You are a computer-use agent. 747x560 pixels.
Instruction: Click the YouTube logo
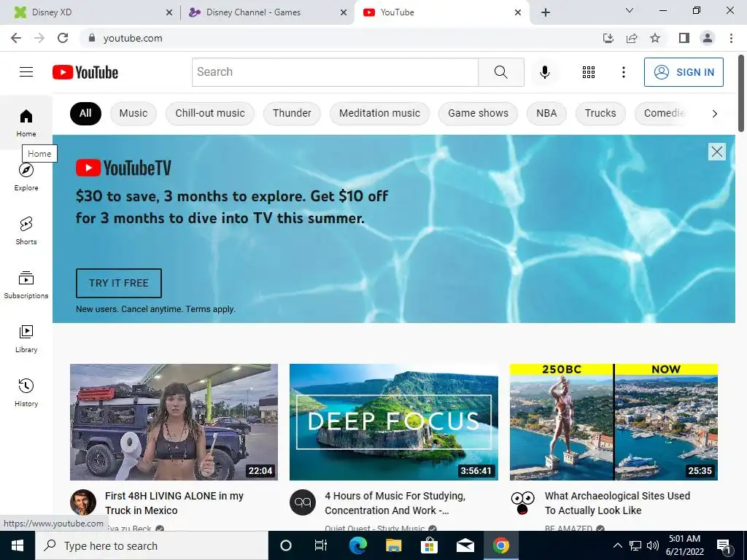point(85,72)
